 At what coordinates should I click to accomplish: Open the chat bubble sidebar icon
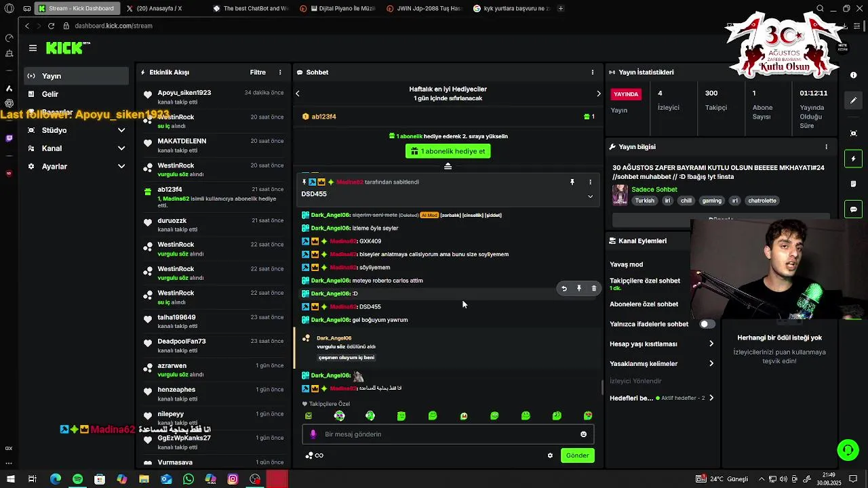854,209
